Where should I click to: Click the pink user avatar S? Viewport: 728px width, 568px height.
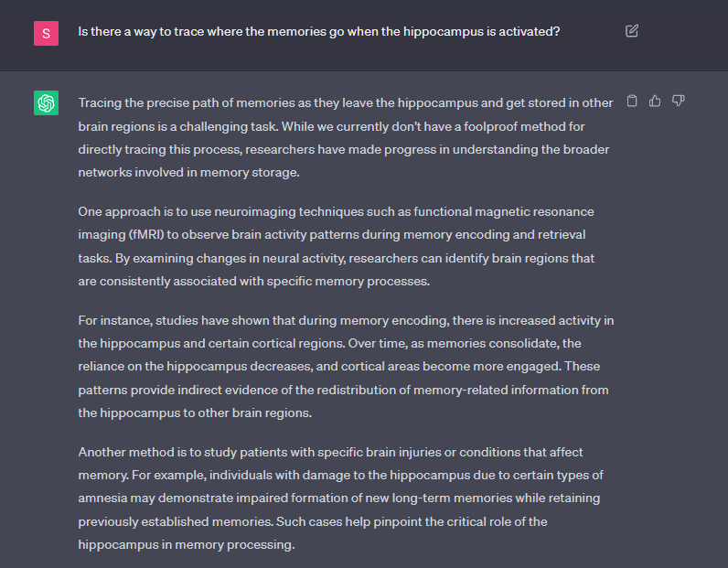pyautogui.click(x=46, y=34)
